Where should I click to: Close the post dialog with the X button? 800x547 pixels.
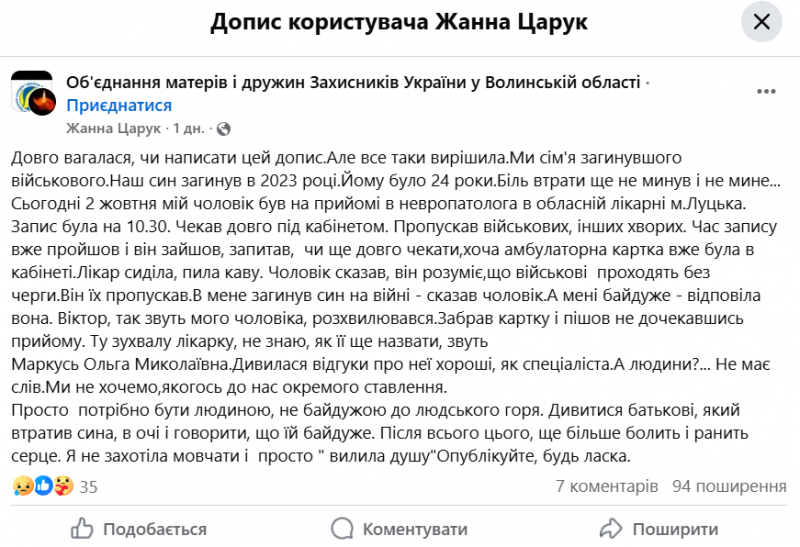761,22
